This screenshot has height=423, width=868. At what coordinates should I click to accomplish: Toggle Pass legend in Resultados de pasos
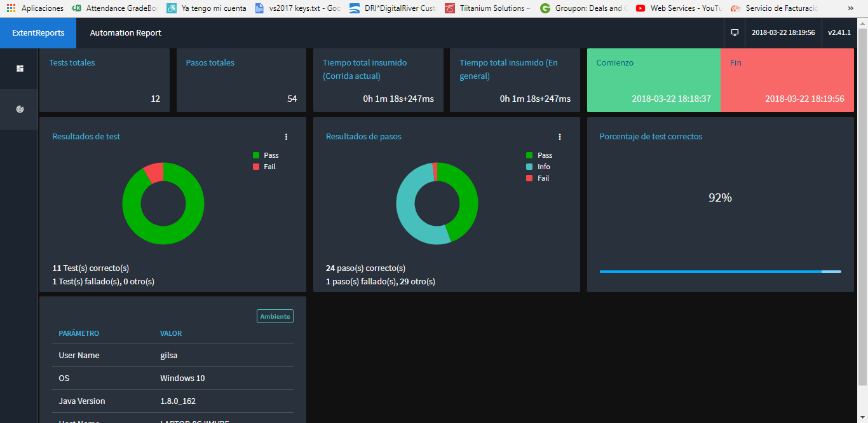[x=539, y=155]
